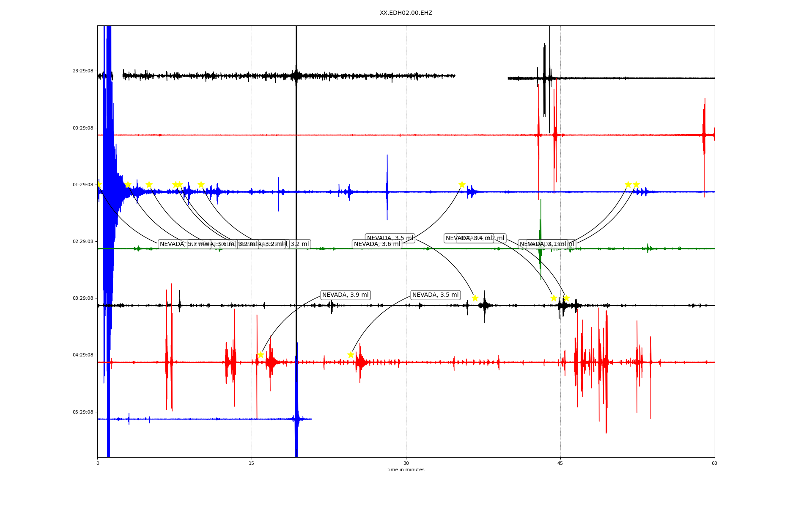Viewport: 812px width, 508px height.
Task: Click the rightmost star on the 03:29:08 row
Action: point(566,298)
